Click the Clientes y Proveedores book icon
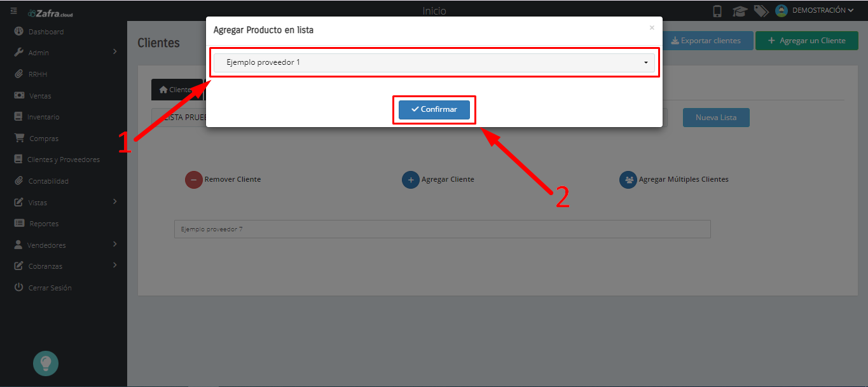 [18, 160]
